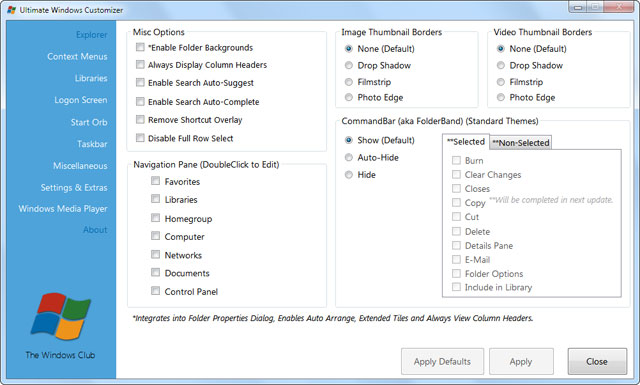Screen dimensions: 640x385
Task: Open the About section
Action: pyautogui.click(x=95, y=230)
